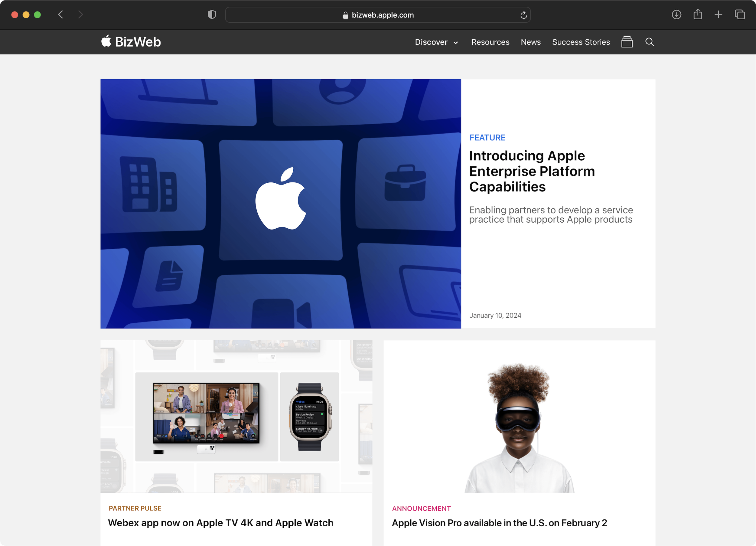Open Success Stories page
756x546 pixels.
[581, 42]
